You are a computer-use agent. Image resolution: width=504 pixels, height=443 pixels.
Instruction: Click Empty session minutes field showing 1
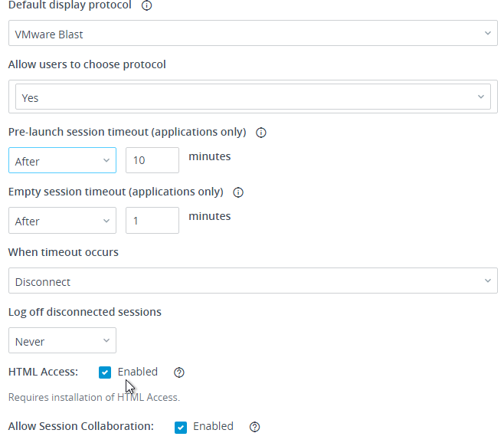tap(152, 221)
